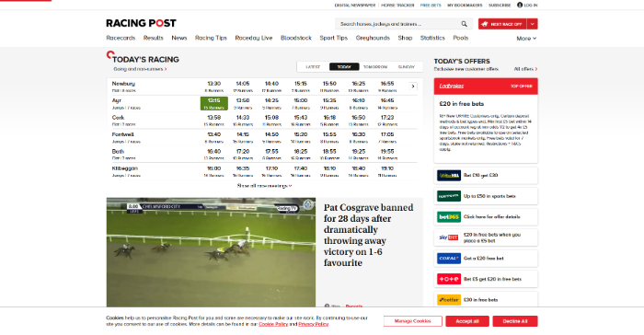Open Subscribe link
The height and width of the screenshot is (335, 644).
(x=500, y=6)
